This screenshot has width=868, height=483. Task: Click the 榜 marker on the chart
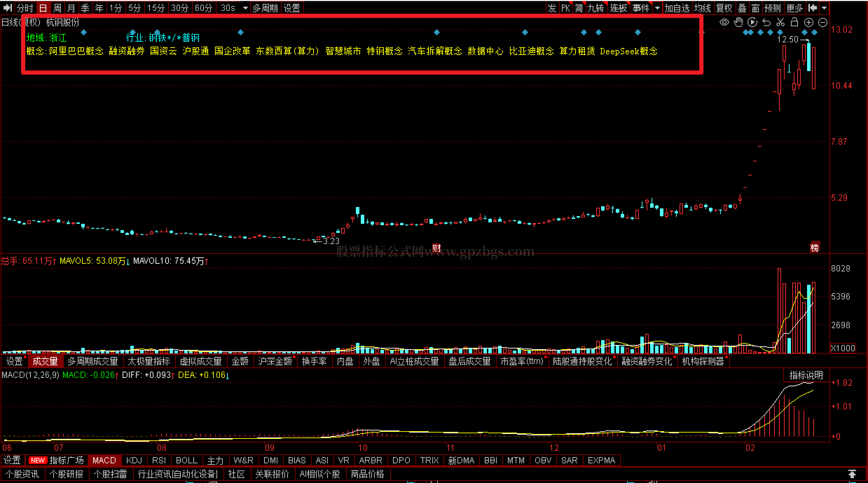coord(814,248)
